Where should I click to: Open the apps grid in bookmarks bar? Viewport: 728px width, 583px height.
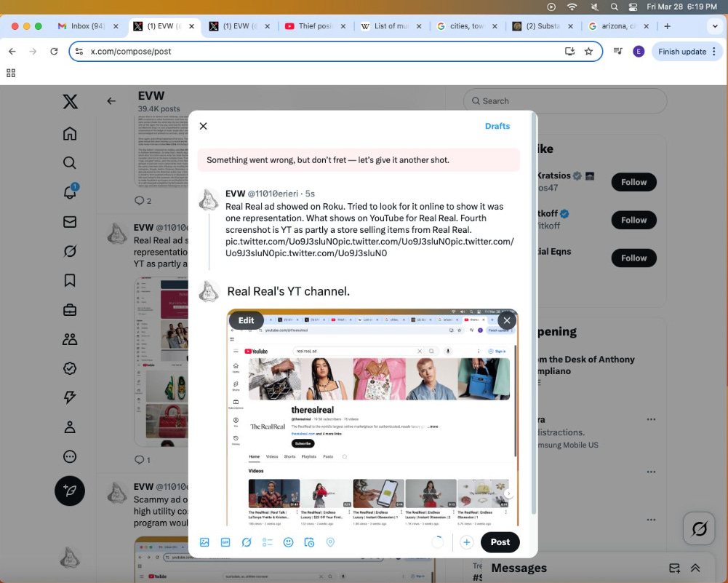11,73
